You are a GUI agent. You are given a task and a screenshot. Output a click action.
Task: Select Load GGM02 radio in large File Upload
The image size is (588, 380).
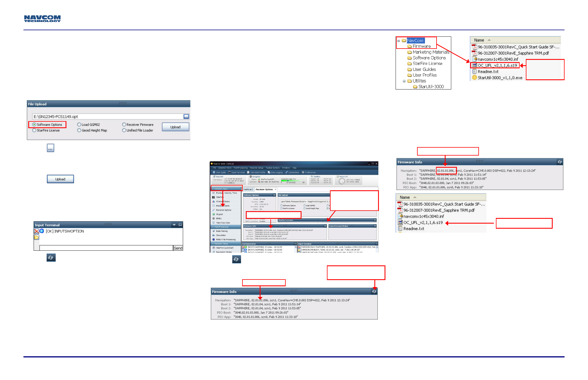coord(89,125)
